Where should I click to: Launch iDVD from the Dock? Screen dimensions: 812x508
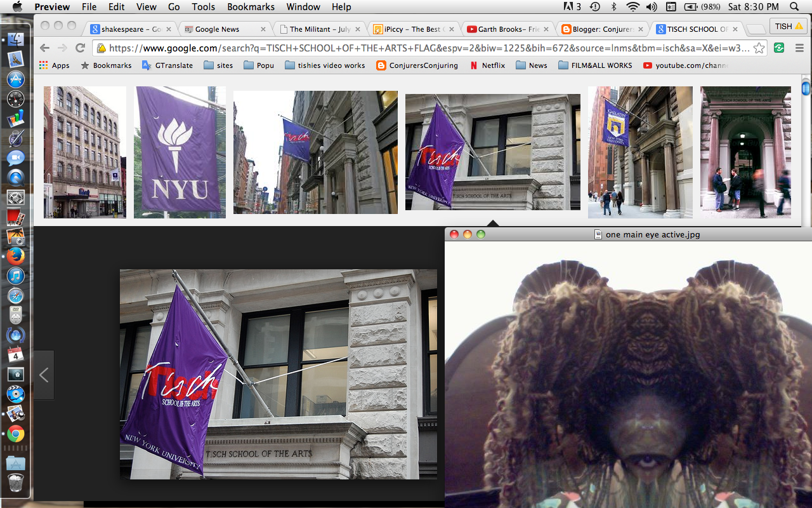pyautogui.click(x=15, y=394)
